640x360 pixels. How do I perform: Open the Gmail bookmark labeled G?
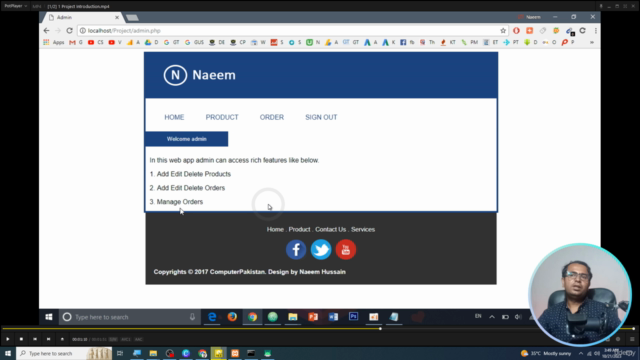76,42
